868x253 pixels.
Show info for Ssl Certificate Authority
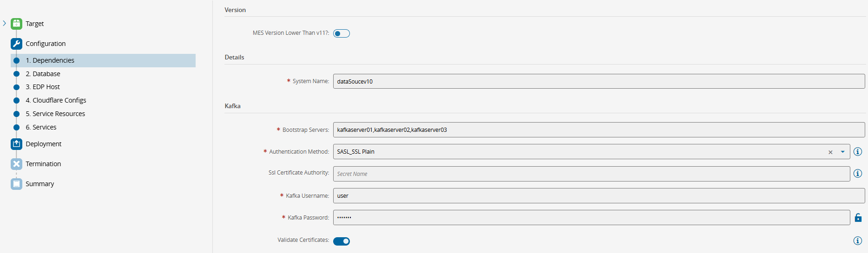point(858,174)
